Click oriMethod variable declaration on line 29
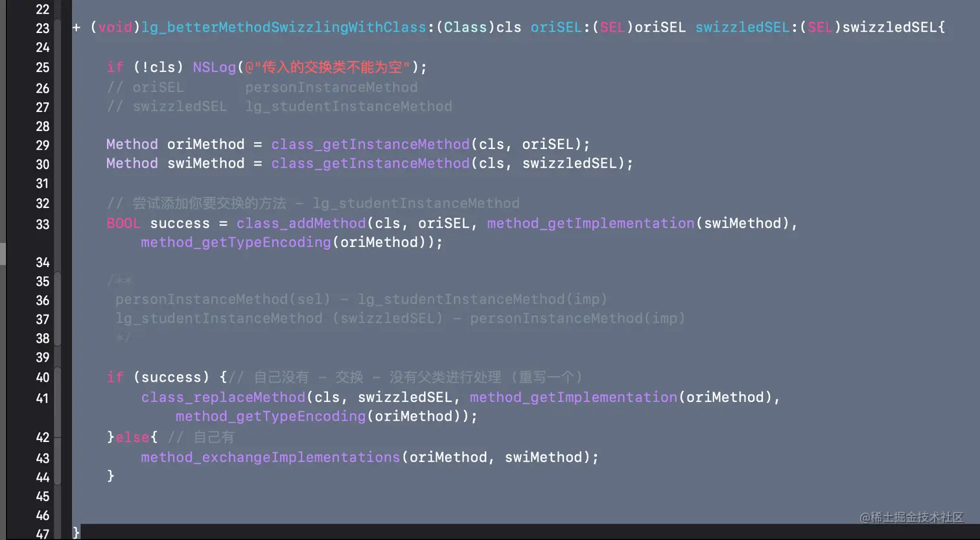 205,145
